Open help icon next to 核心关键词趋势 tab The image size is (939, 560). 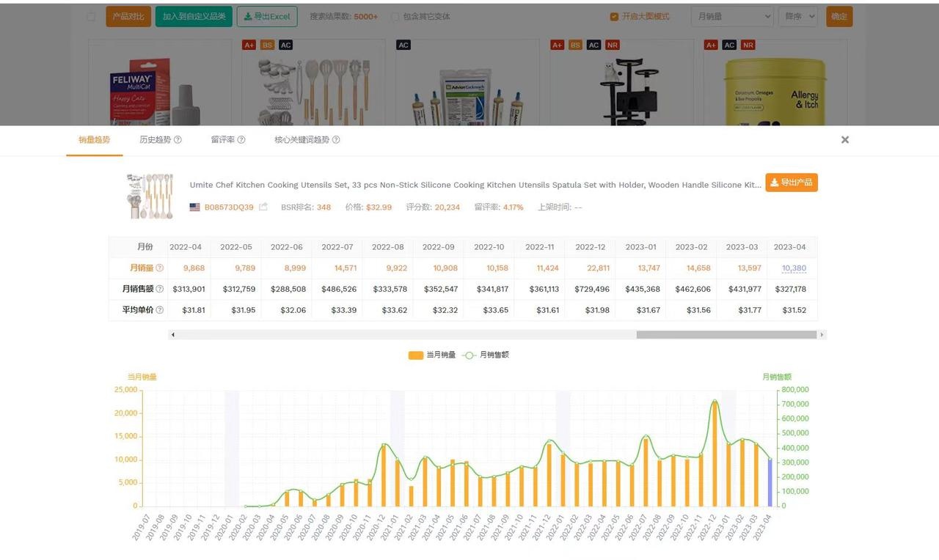point(336,139)
